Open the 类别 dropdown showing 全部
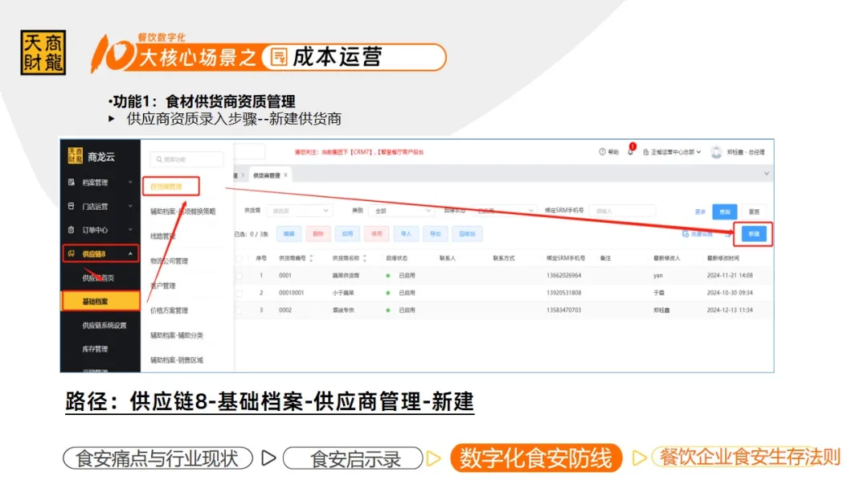 pyautogui.click(x=401, y=211)
